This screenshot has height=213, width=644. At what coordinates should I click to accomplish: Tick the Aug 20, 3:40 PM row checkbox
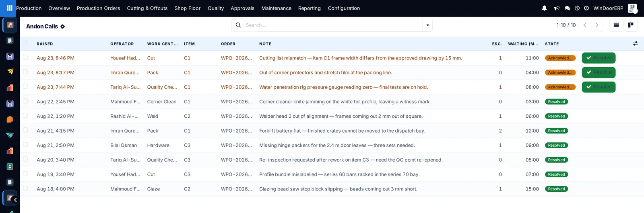click(x=25, y=159)
